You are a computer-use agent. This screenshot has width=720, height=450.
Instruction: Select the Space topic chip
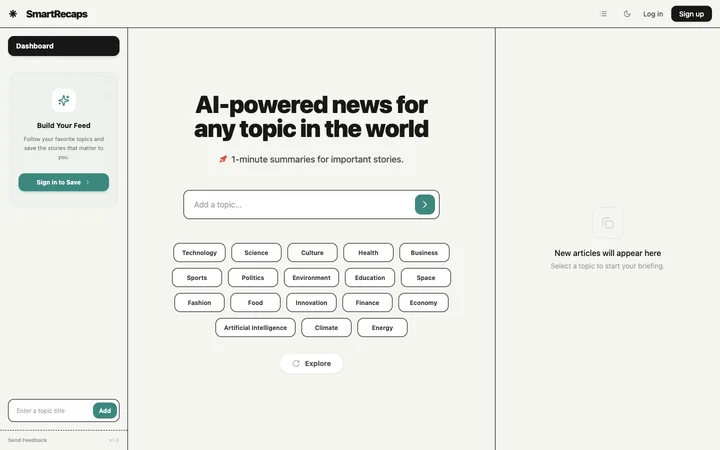426,278
